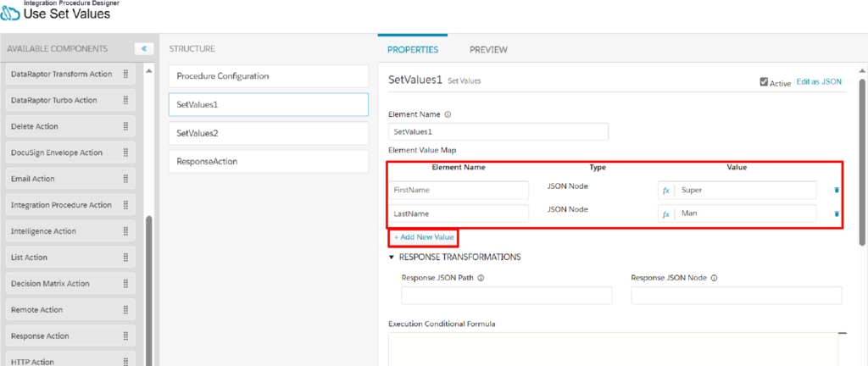Click the 'AVAILABLE COMPONENTS' panel header
Image resolution: width=868 pixels, height=366 pixels.
click(x=57, y=48)
